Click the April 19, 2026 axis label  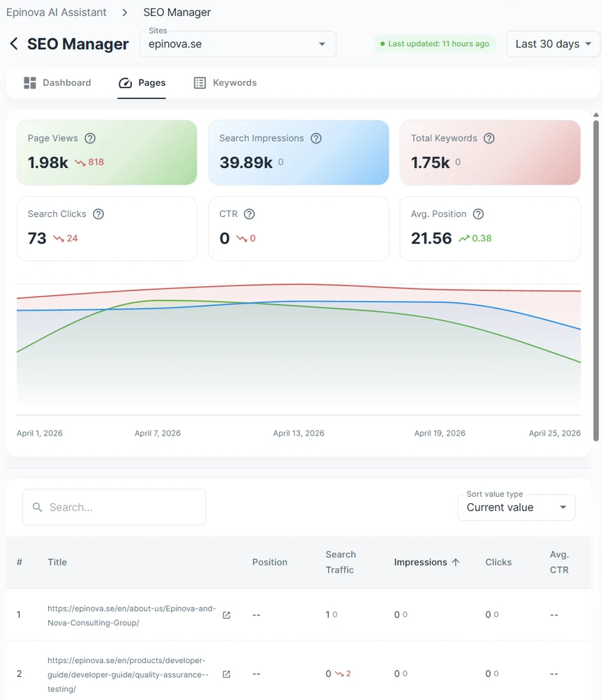click(x=440, y=433)
